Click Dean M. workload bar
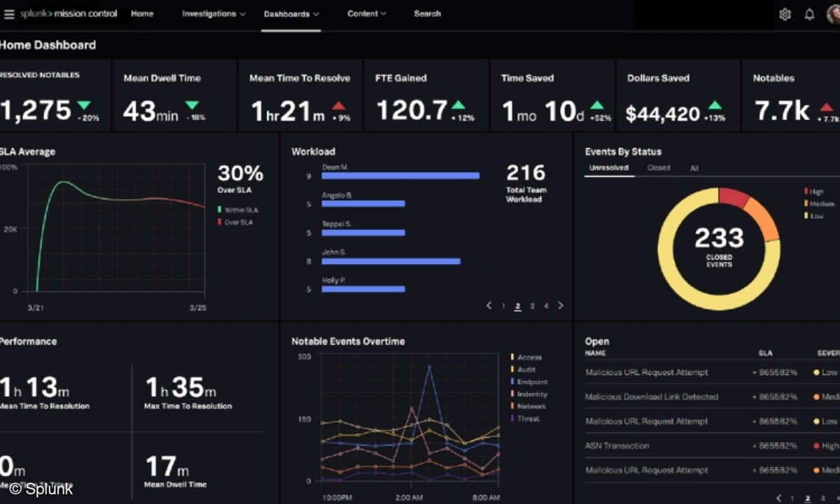840x504 pixels. point(400,176)
